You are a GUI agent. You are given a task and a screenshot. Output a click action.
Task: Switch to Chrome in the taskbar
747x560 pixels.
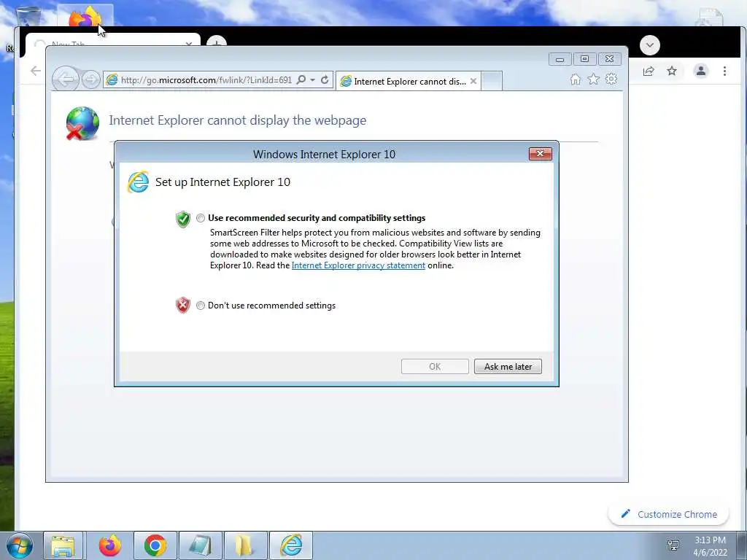coord(155,545)
